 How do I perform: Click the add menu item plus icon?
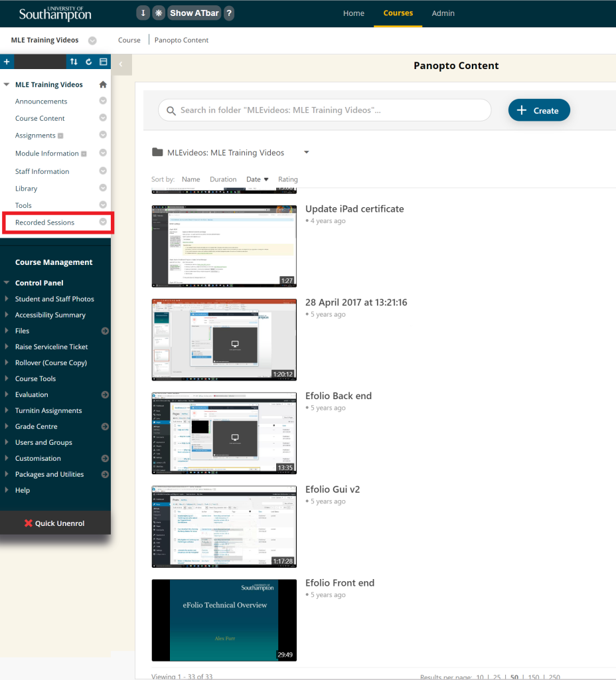point(7,62)
